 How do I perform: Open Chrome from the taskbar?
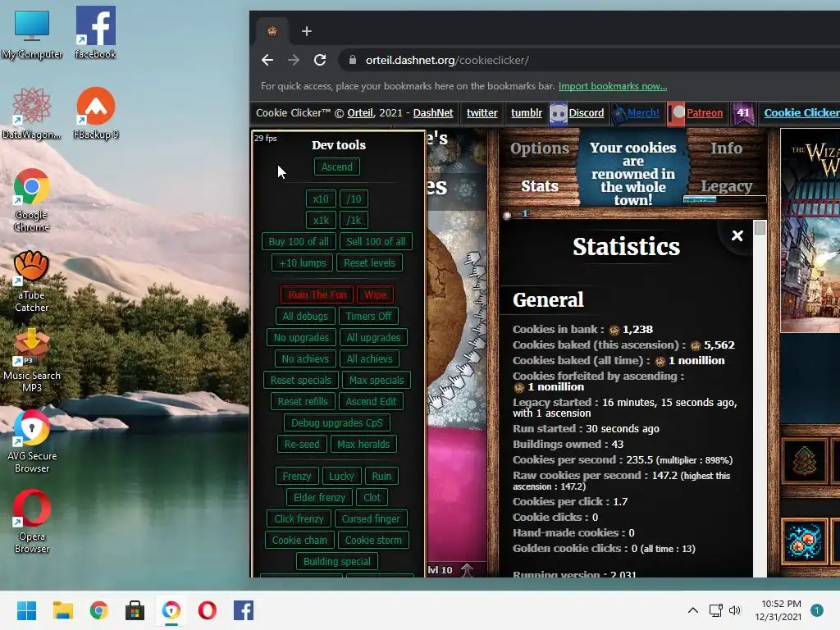[99, 610]
